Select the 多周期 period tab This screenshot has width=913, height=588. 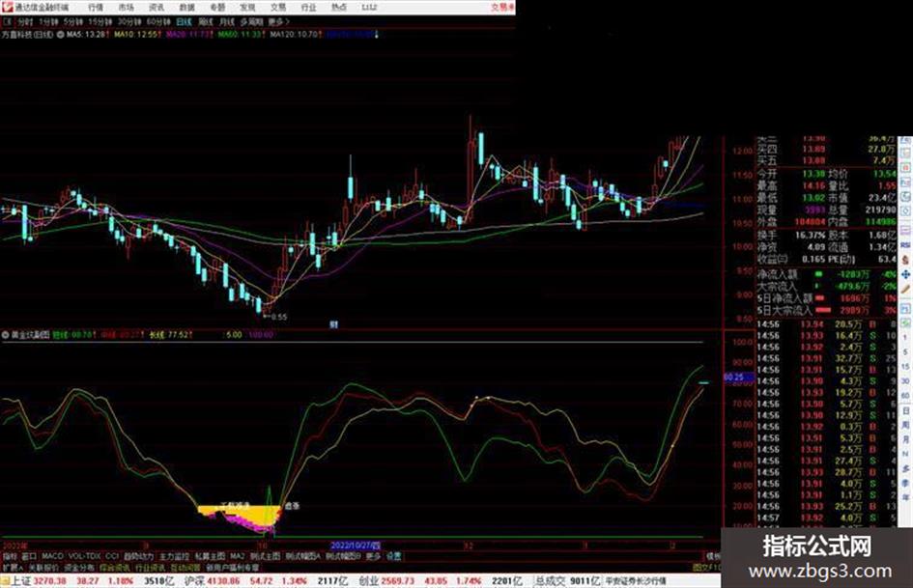pos(251,22)
